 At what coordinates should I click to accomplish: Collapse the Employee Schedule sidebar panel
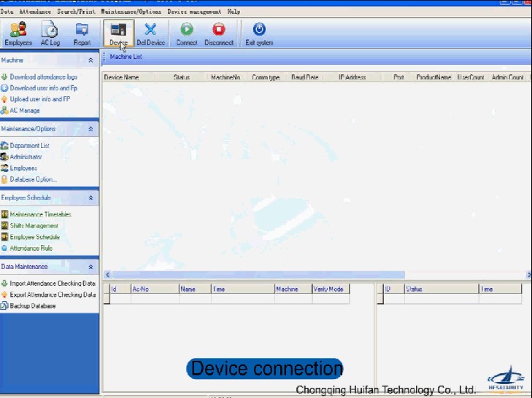click(90, 198)
